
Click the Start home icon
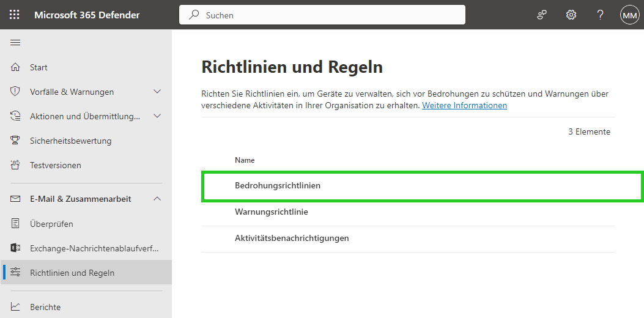[15, 67]
